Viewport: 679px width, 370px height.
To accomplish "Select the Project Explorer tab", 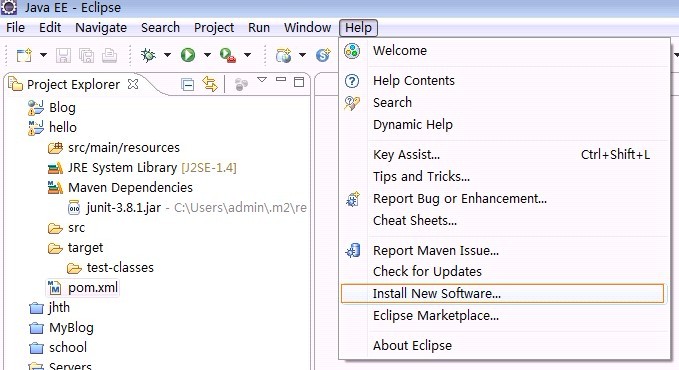I will (73, 84).
